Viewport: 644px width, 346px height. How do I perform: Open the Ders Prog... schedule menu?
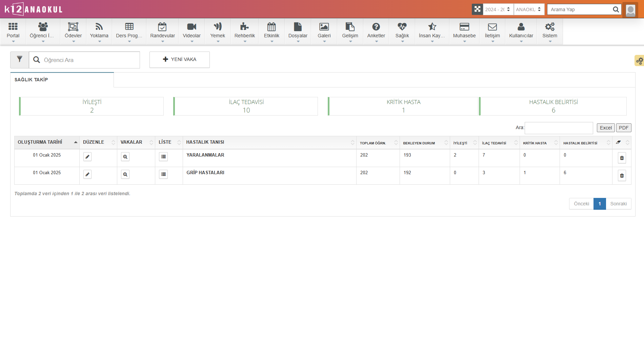click(129, 31)
